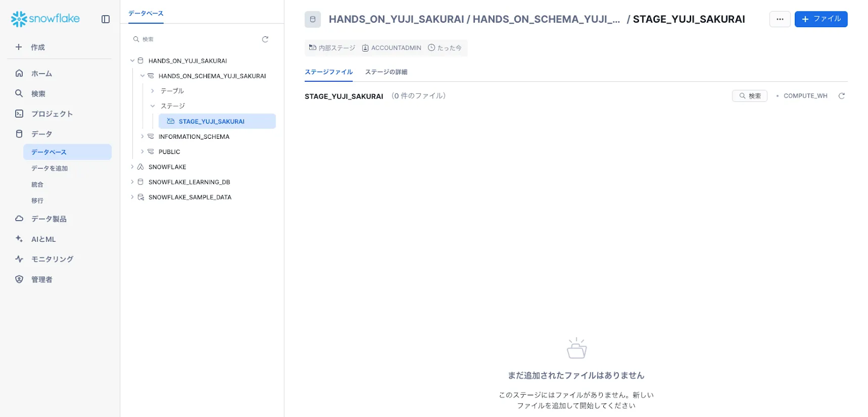Click the STAGE_YUJI_SAKURAI breadcrumb title
Image resolution: width=868 pixels, height=417 pixels.
[688, 20]
